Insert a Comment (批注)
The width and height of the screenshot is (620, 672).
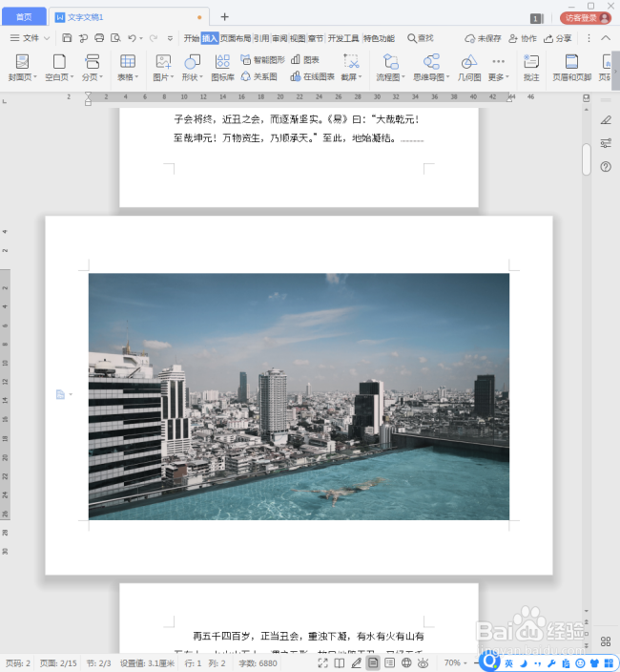tap(531, 68)
